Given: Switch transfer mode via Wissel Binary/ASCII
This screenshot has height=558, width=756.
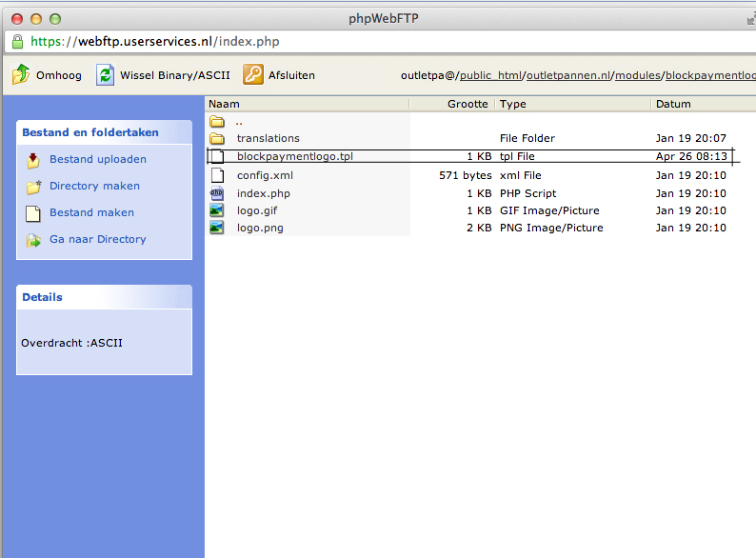Looking at the screenshot, I should (163, 75).
